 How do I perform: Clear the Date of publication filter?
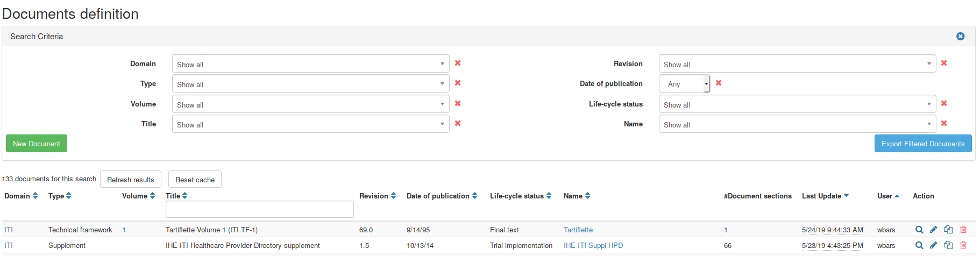pos(719,83)
